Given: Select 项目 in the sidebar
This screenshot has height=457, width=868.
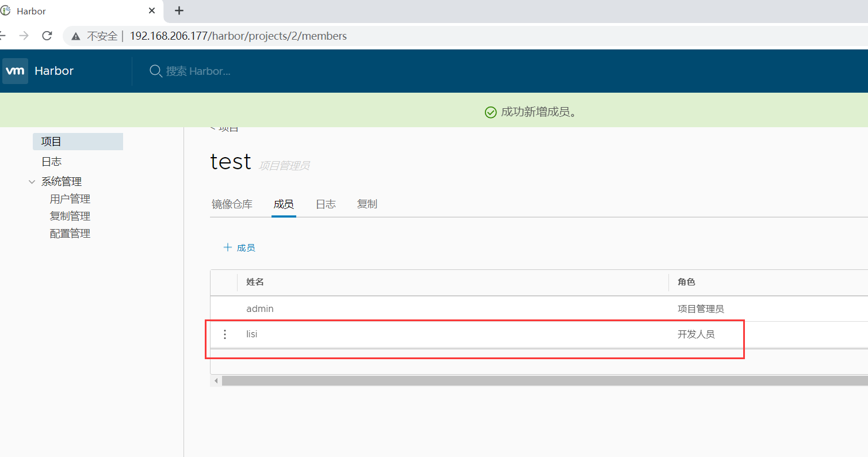Looking at the screenshot, I should 78,142.
